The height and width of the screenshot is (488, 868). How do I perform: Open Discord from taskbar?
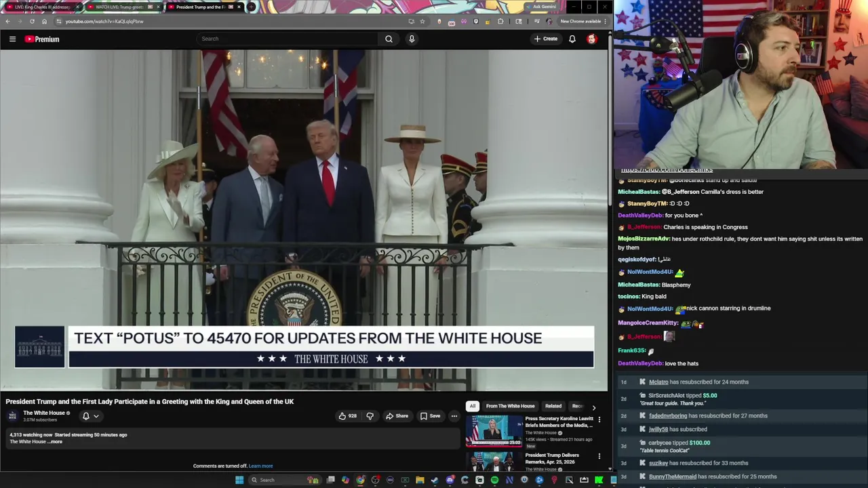[x=450, y=480]
